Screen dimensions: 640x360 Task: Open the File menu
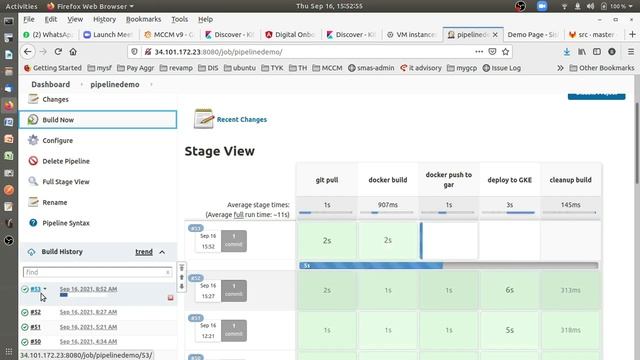coord(29,19)
